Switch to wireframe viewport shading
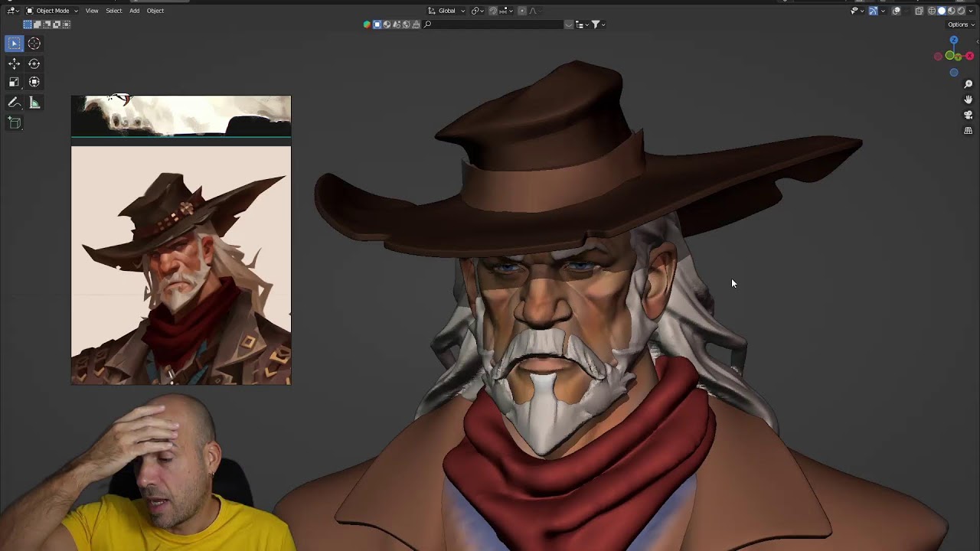The height and width of the screenshot is (551, 980). [x=932, y=11]
